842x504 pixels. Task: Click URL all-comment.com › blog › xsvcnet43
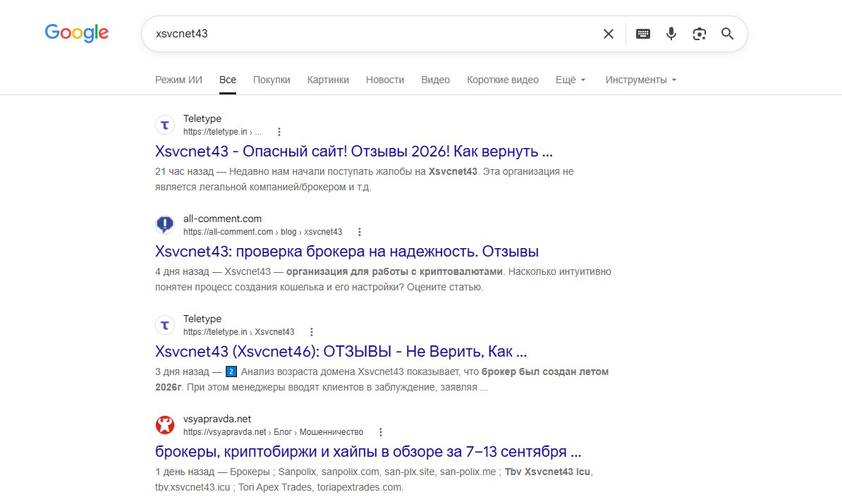pos(262,232)
